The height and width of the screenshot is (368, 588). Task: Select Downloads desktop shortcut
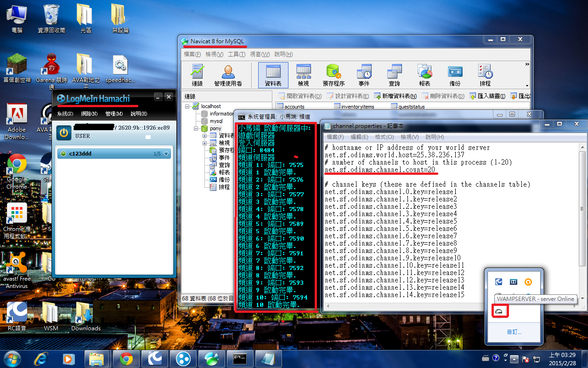(x=85, y=316)
